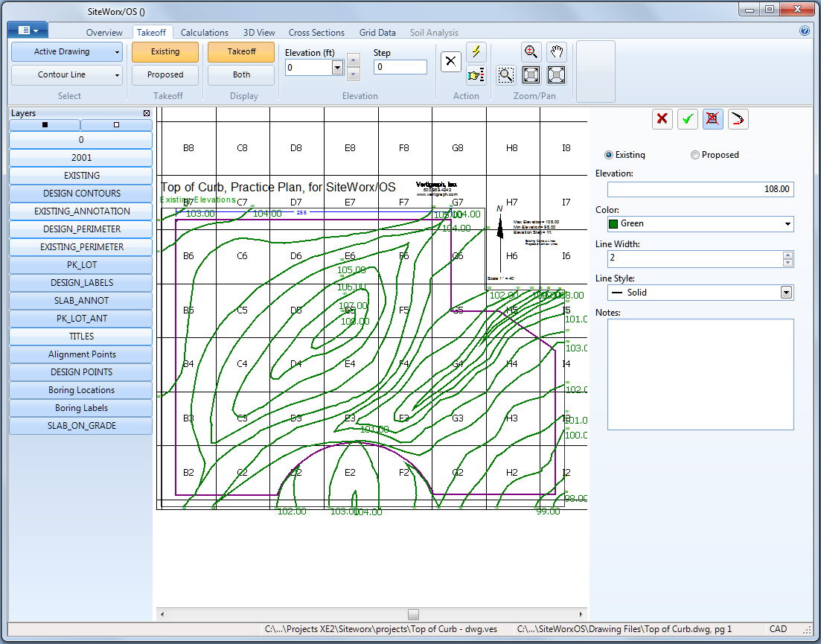
Task: Switch to the Overview tab
Action: tap(104, 33)
